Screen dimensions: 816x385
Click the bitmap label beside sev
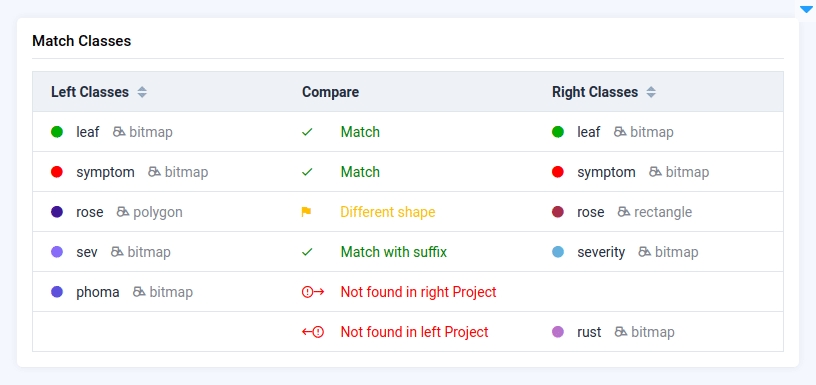point(149,252)
